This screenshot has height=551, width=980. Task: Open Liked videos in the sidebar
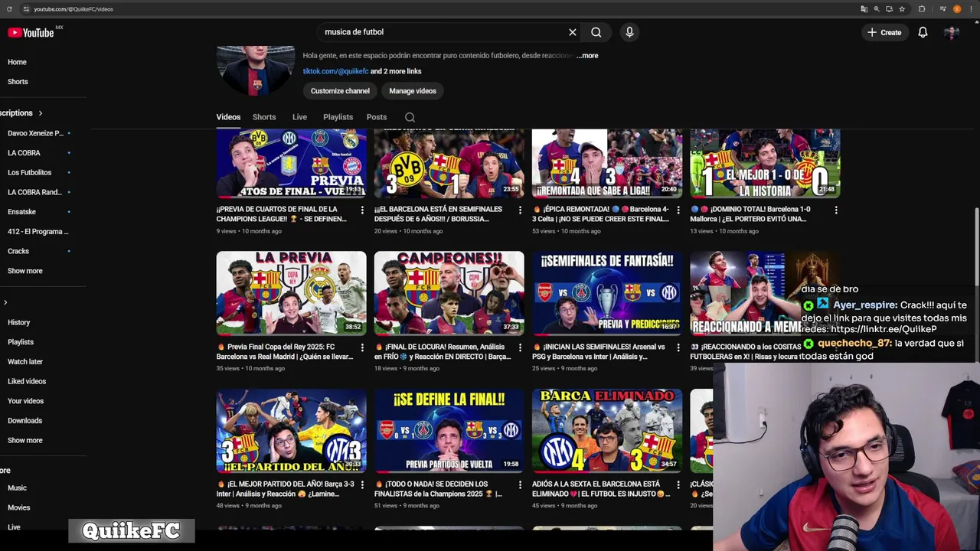27,381
